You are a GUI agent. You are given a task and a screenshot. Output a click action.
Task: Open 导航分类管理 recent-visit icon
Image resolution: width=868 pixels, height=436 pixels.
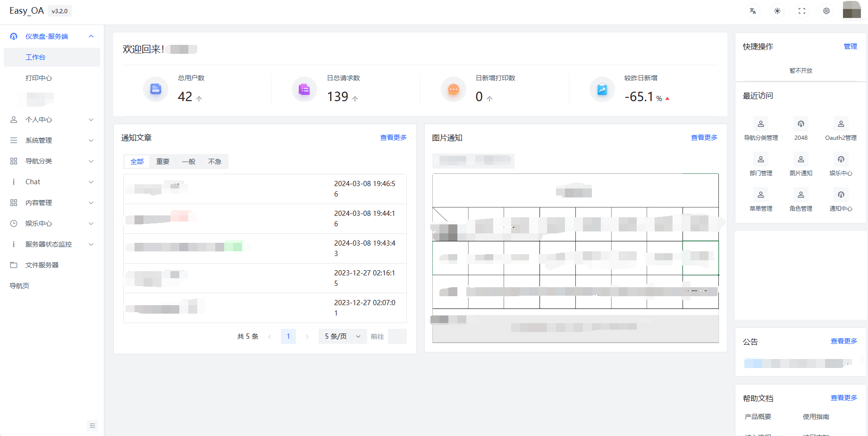click(761, 124)
